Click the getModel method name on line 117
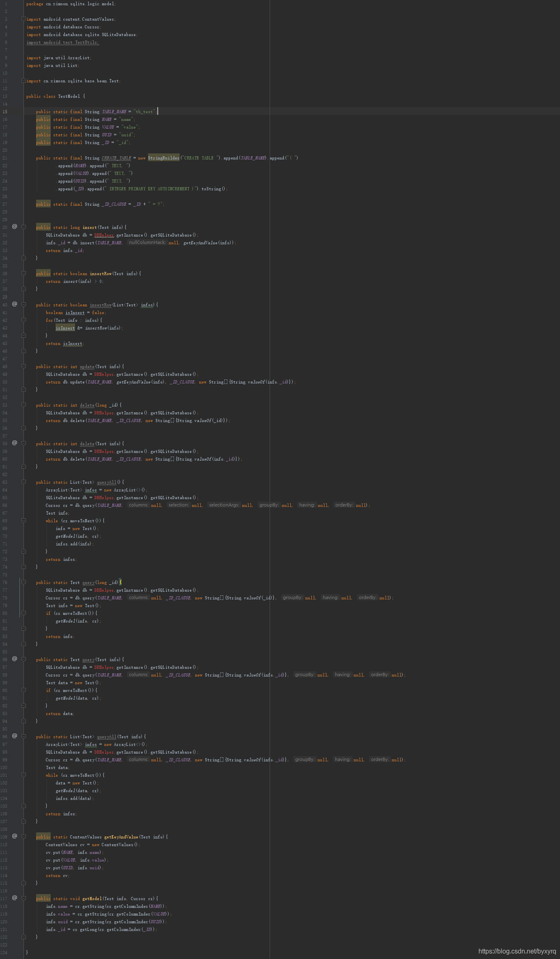Screen dimensions: 560x959 [x=92, y=899]
